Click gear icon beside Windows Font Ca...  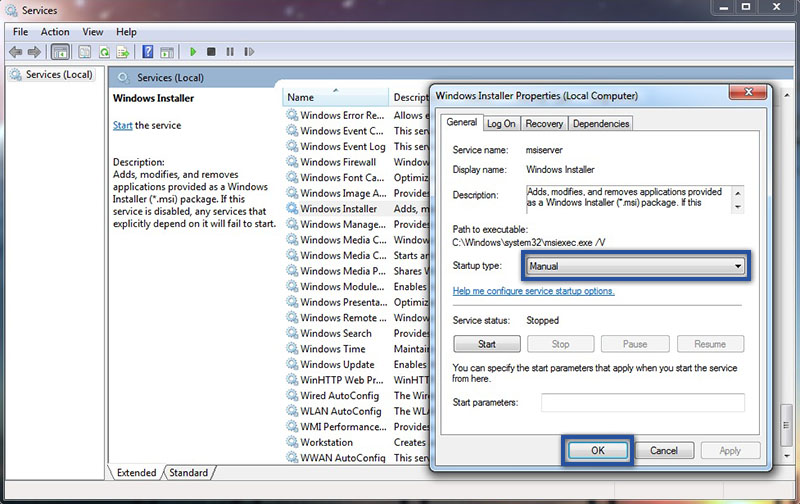(x=292, y=177)
